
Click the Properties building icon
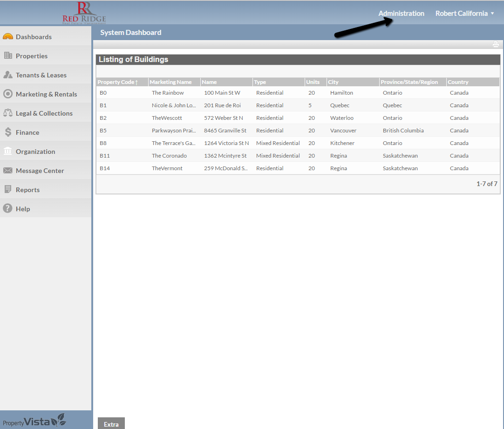8,56
